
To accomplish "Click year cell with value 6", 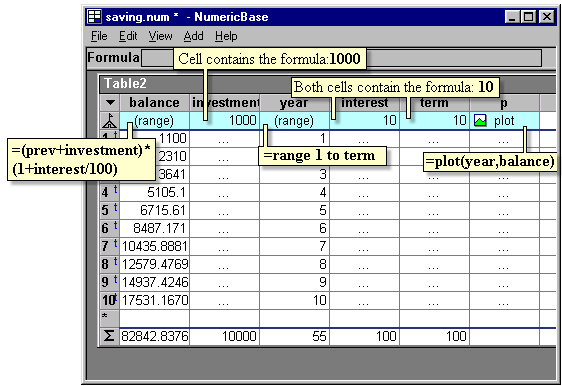I will (294, 228).
